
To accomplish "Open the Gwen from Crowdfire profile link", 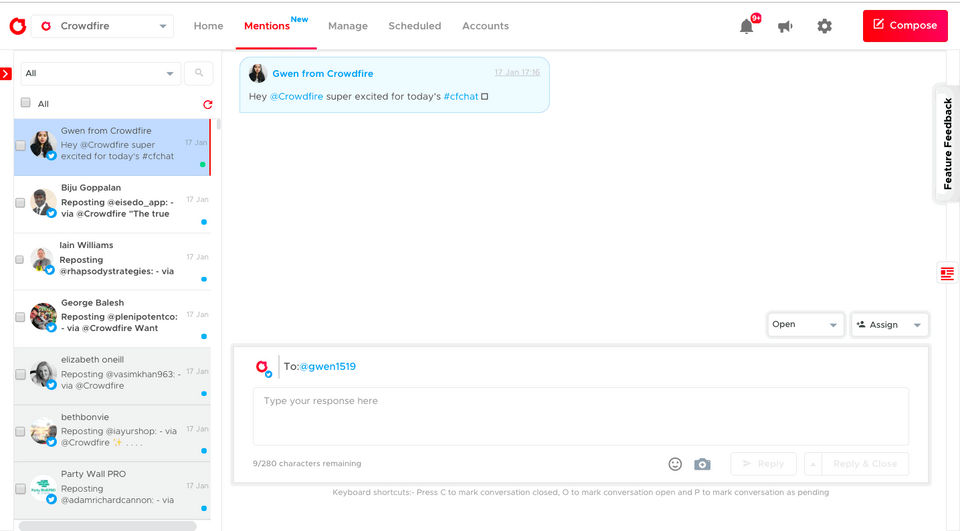I will click(x=323, y=73).
